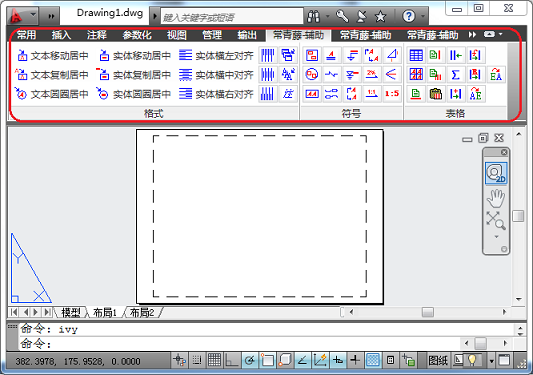Open the binoculars search icon
The image size is (533, 375).
(x=313, y=16)
